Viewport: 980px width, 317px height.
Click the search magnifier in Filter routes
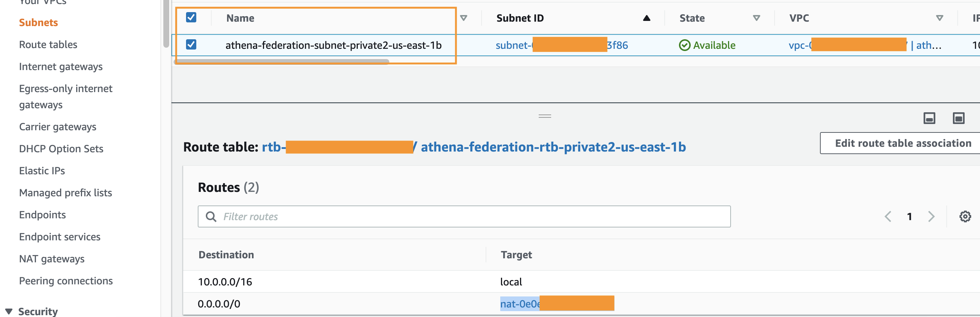[x=211, y=216]
